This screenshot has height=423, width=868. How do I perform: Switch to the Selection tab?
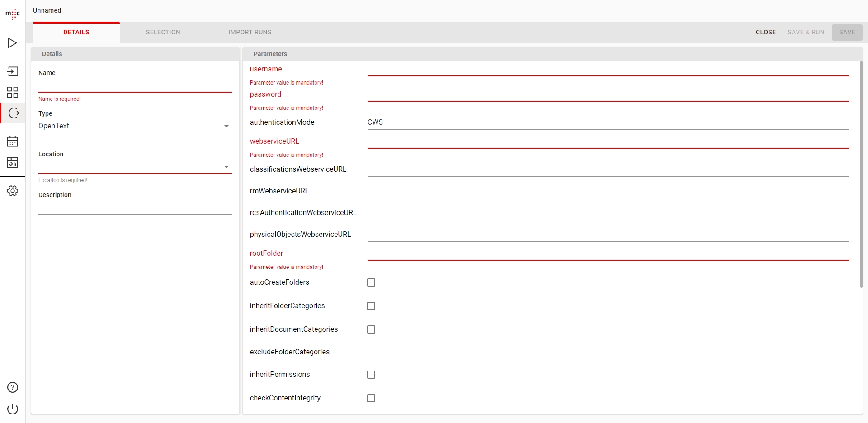point(163,33)
